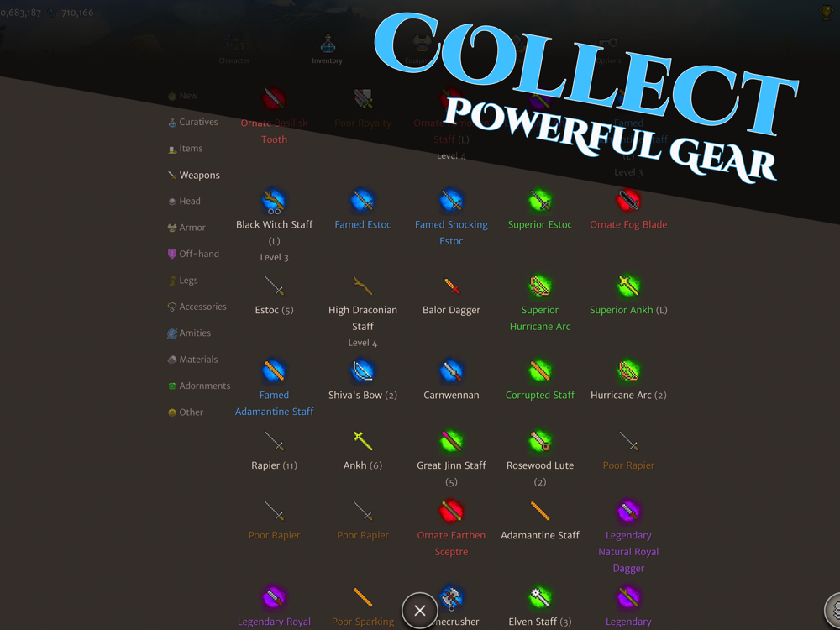Image resolution: width=840 pixels, height=630 pixels.
Task: Switch to the Curatives category
Action: [193, 122]
